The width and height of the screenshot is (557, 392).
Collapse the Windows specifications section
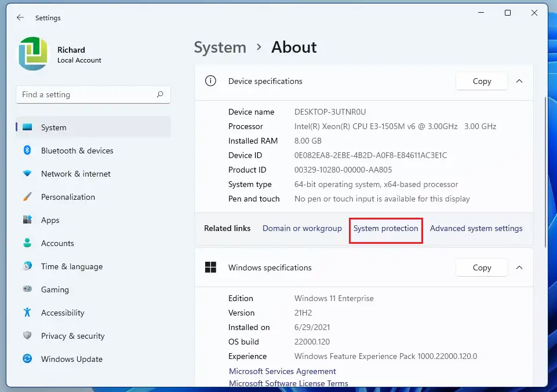click(x=519, y=267)
